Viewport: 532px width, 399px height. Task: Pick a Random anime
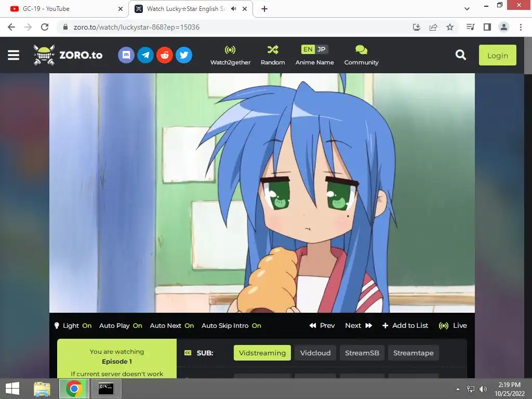[x=273, y=55]
